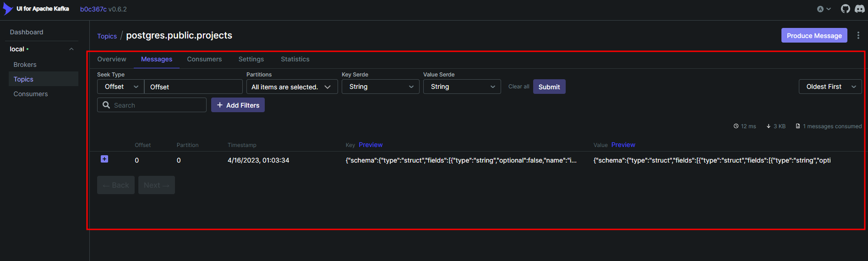Open the Seek Type Offset dropdown
The image size is (868, 261).
(121, 87)
